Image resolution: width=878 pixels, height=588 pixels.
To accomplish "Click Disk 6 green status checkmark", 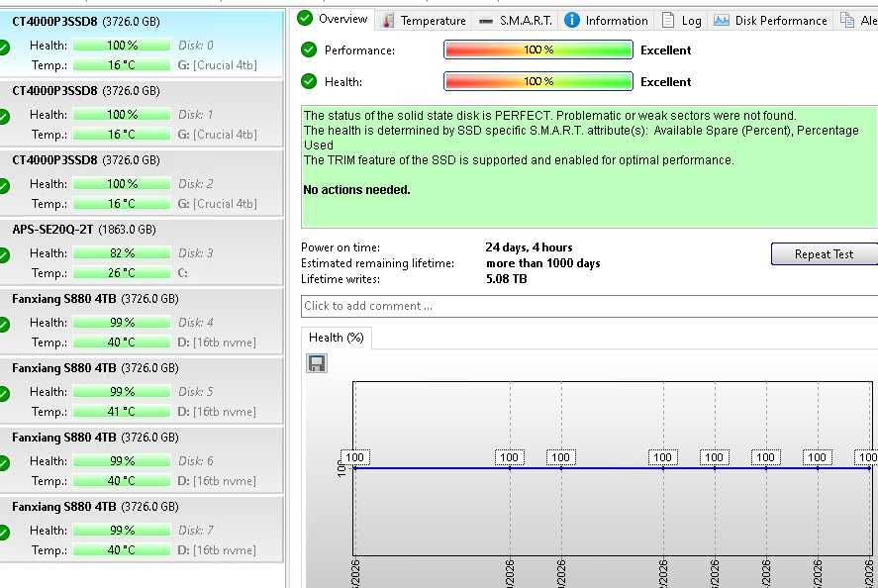I will coord(4,463).
